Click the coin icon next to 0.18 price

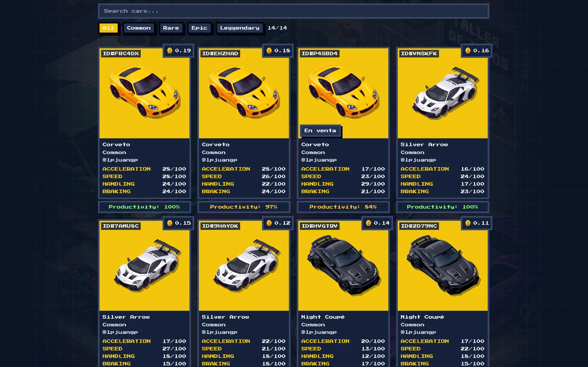(x=269, y=51)
